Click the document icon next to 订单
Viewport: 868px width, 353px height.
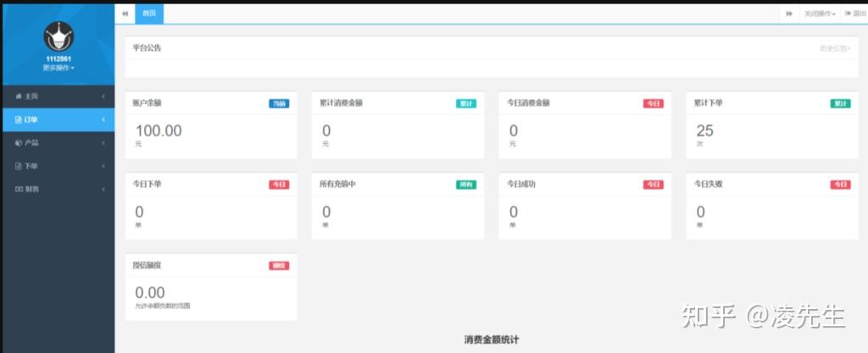19,120
